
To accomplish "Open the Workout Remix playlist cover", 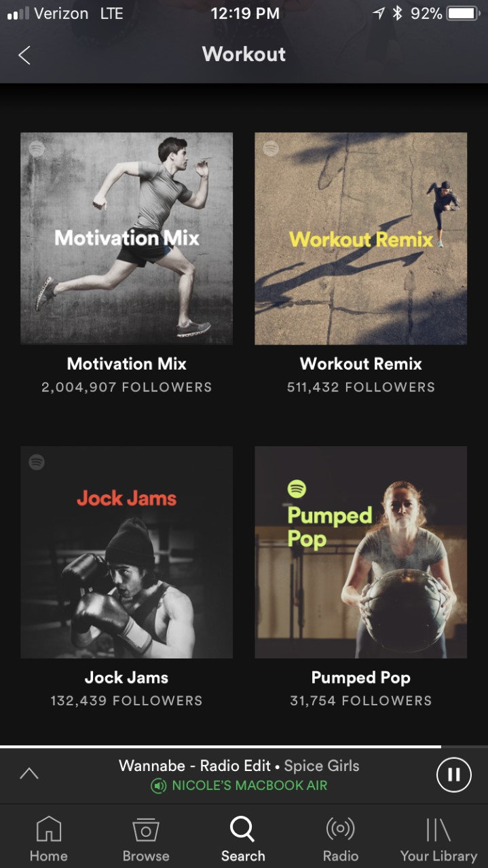I will pos(360,238).
